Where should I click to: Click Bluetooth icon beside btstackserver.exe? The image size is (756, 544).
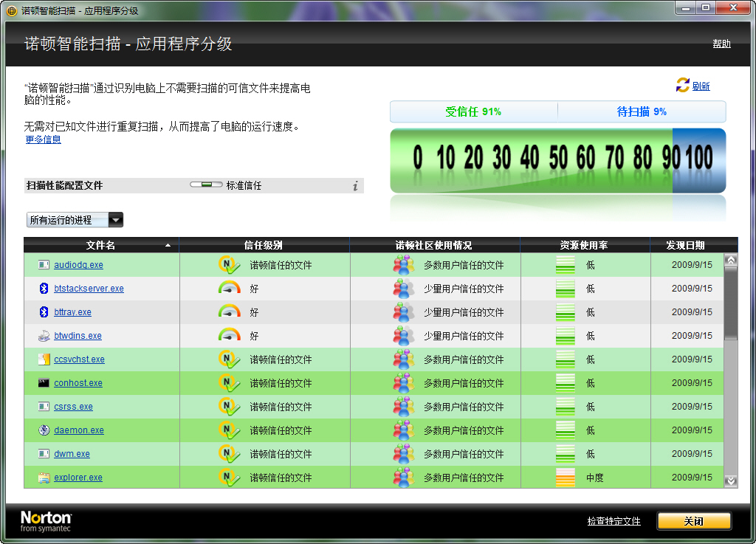pos(44,288)
